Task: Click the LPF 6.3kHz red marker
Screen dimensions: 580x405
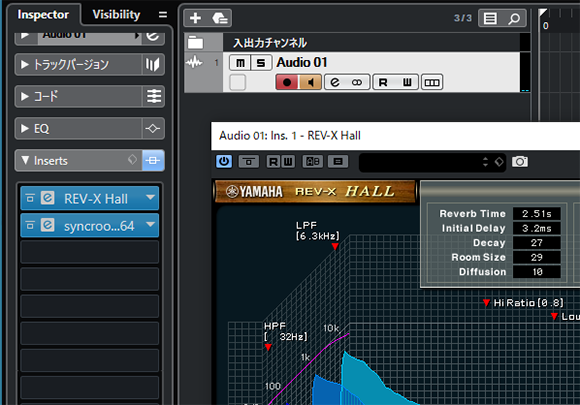Action: coord(335,246)
